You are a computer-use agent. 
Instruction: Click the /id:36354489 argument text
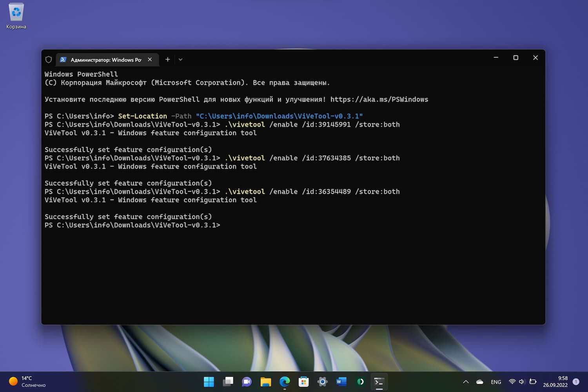[x=326, y=192]
